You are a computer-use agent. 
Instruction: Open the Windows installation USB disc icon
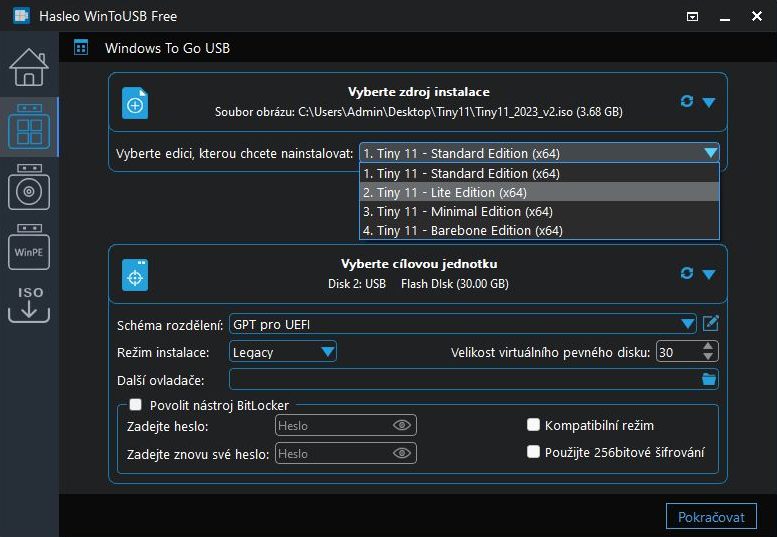29,187
